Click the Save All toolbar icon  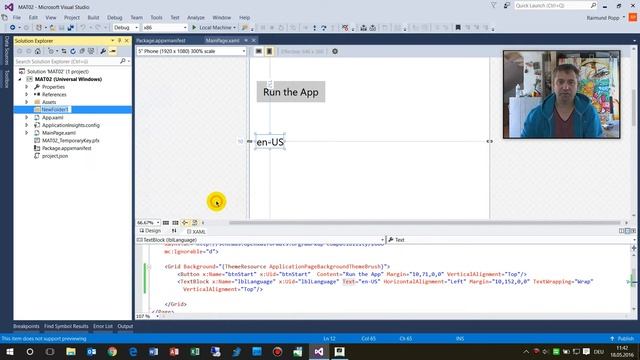point(70,28)
